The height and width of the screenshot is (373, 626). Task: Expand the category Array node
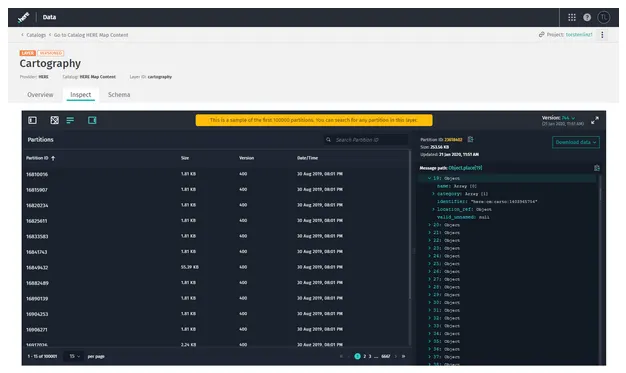click(433, 194)
